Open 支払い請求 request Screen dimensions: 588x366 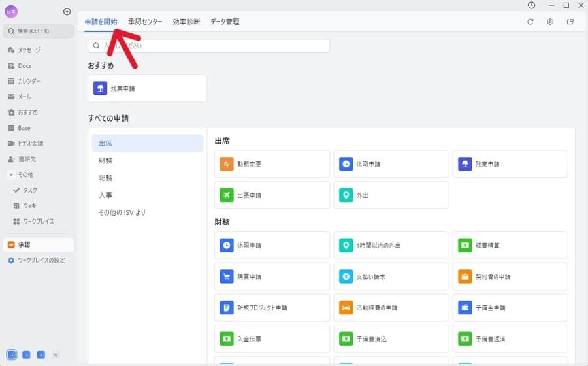pos(391,276)
